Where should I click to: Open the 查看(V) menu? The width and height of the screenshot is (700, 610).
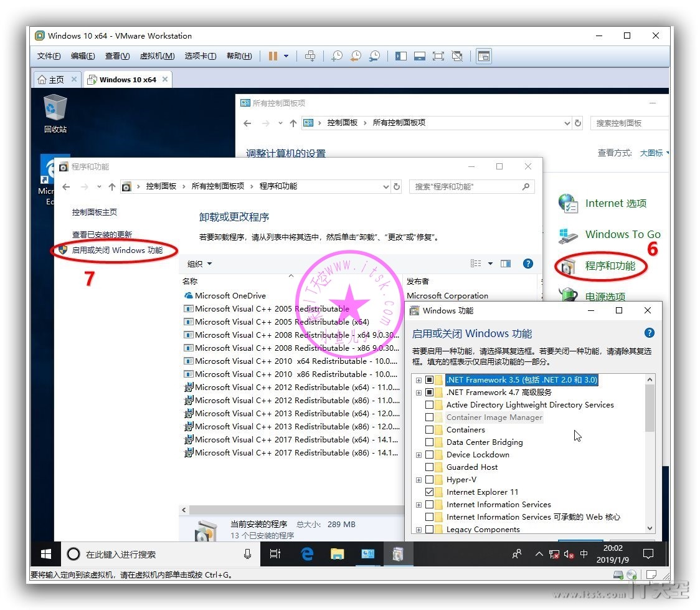click(118, 56)
